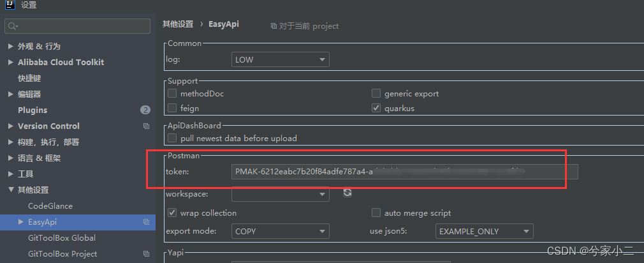Open the log level dropdown showing LOW
The width and height of the screenshot is (644, 263).
pos(281,59)
